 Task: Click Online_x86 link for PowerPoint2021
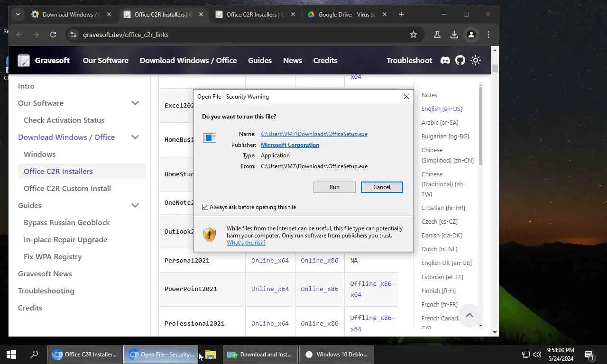pos(320,289)
